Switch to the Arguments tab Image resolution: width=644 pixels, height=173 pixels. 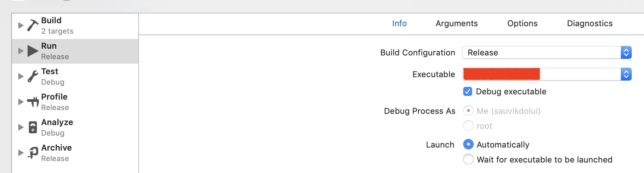pyautogui.click(x=456, y=23)
